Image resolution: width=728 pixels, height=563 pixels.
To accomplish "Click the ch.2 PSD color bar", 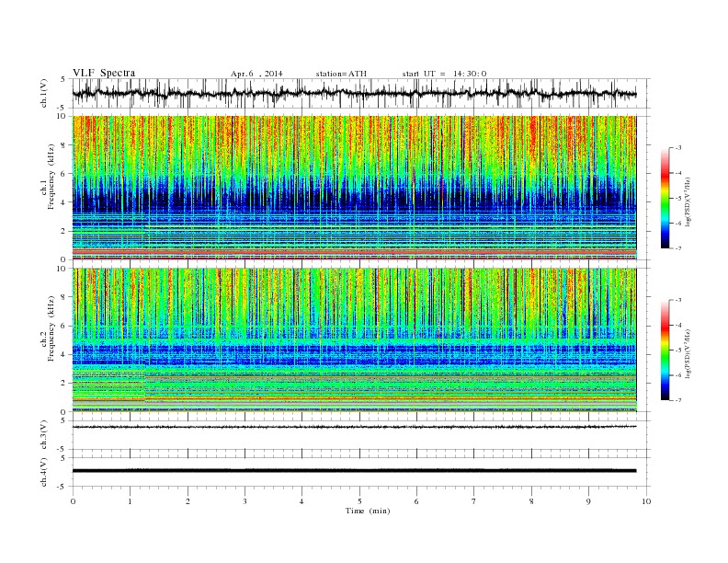I will (x=665, y=350).
